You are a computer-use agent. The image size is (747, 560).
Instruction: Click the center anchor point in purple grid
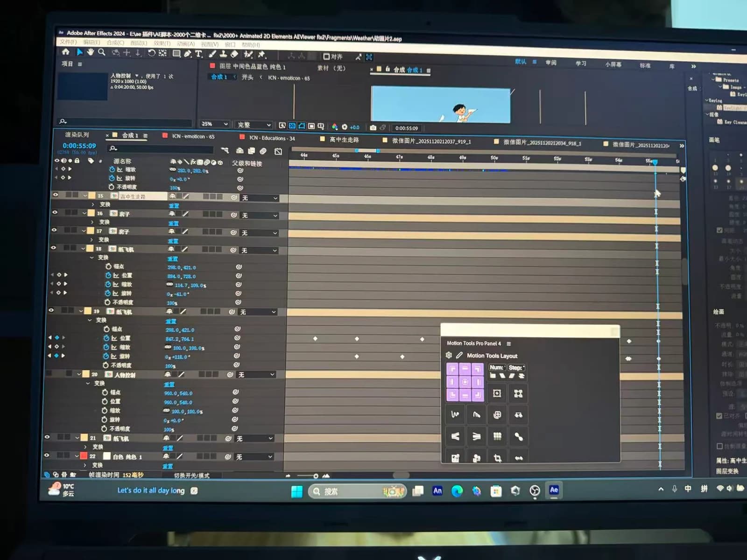pyautogui.click(x=465, y=382)
